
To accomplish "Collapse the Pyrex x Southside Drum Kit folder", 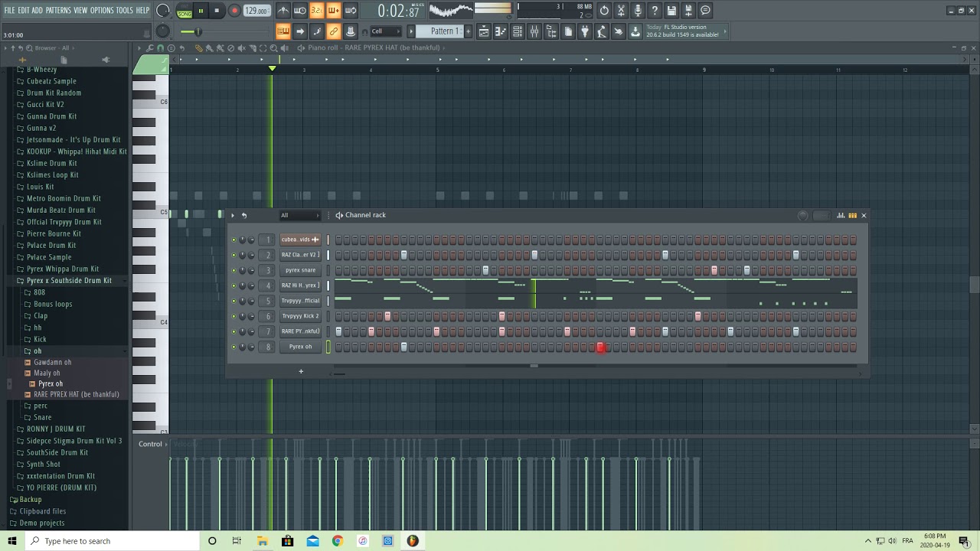I will pos(69,281).
